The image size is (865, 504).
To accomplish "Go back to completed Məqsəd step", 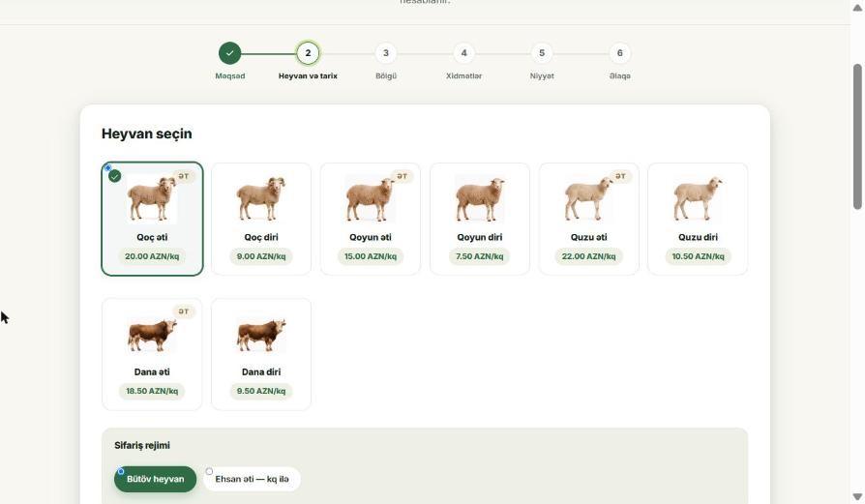I will (230, 53).
